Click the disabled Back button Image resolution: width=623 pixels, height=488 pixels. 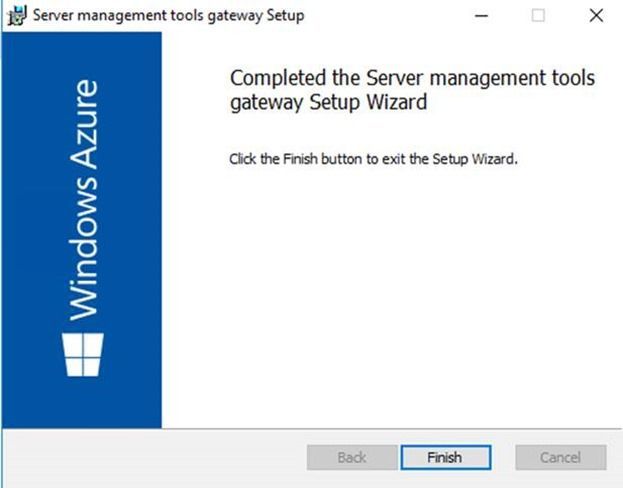(x=351, y=458)
